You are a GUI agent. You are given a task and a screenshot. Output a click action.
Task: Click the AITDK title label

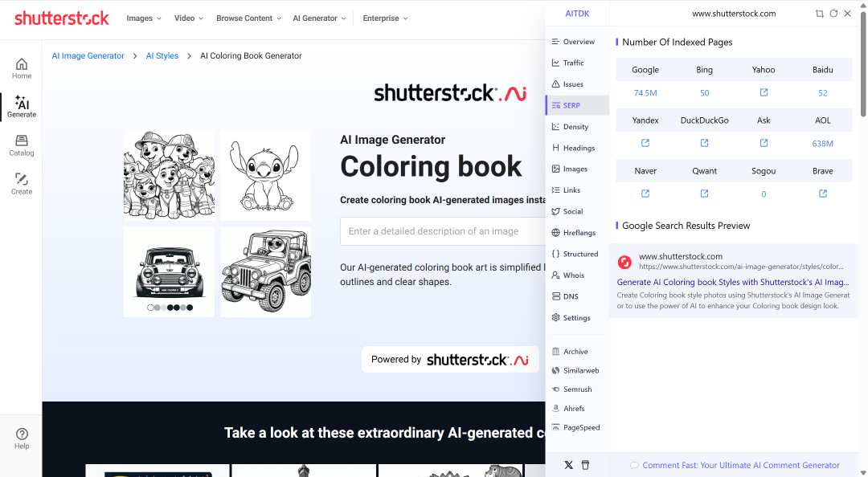[577, 14]
